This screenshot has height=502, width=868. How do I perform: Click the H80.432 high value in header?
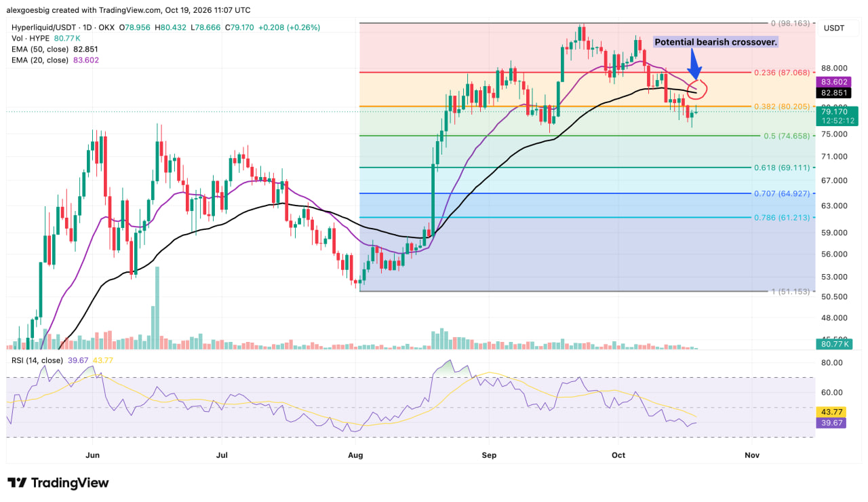[x=171, y=28]
